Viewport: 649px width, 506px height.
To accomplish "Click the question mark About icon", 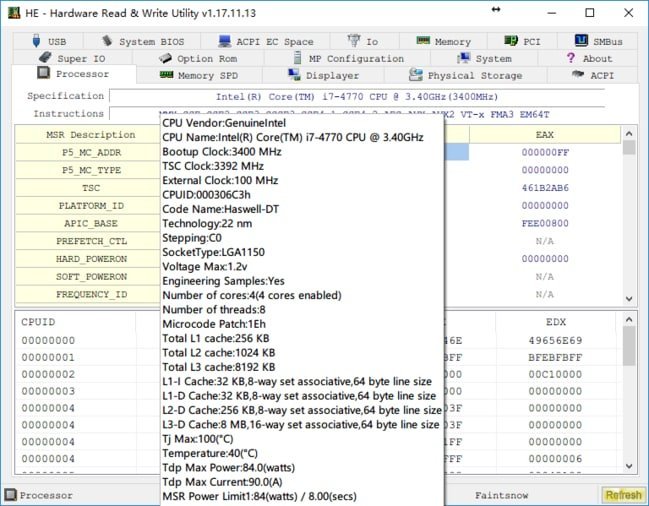I will pyautogui.click(x=572, y=58).
